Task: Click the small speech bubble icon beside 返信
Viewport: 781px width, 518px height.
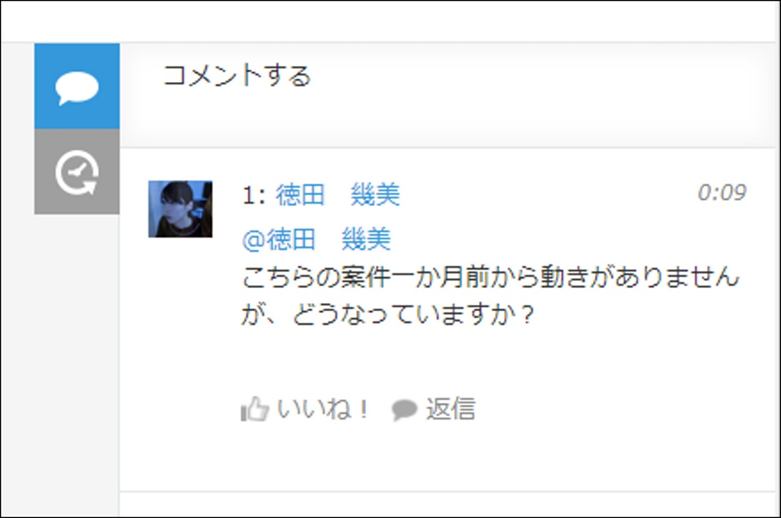Action: click(x=404, y=410)
